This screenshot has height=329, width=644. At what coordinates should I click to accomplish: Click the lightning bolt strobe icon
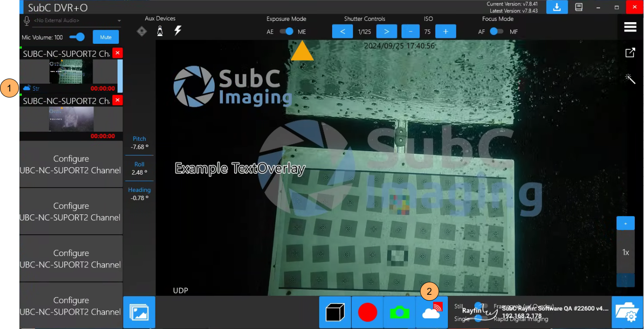(178, 31)
